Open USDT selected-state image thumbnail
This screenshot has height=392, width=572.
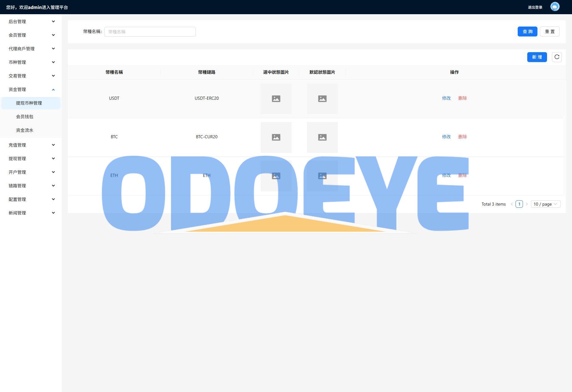[276, 99]
